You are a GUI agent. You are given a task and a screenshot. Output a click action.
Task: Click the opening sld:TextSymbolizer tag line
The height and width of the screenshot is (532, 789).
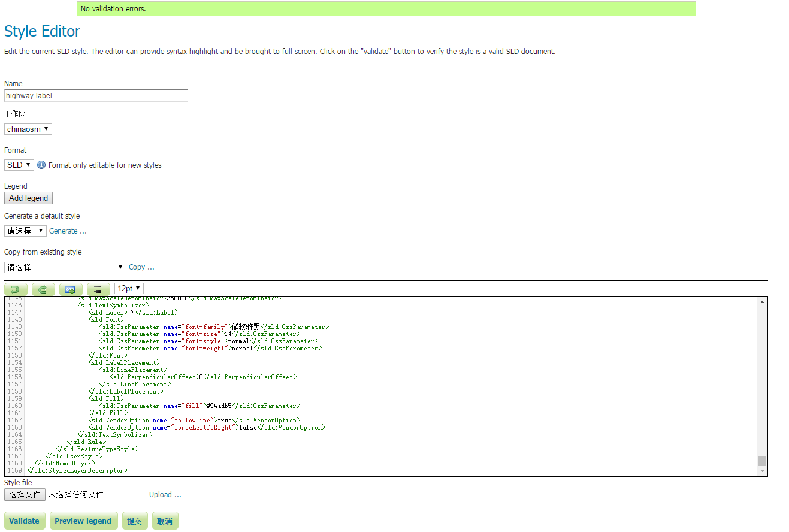(x=113, y=306)
